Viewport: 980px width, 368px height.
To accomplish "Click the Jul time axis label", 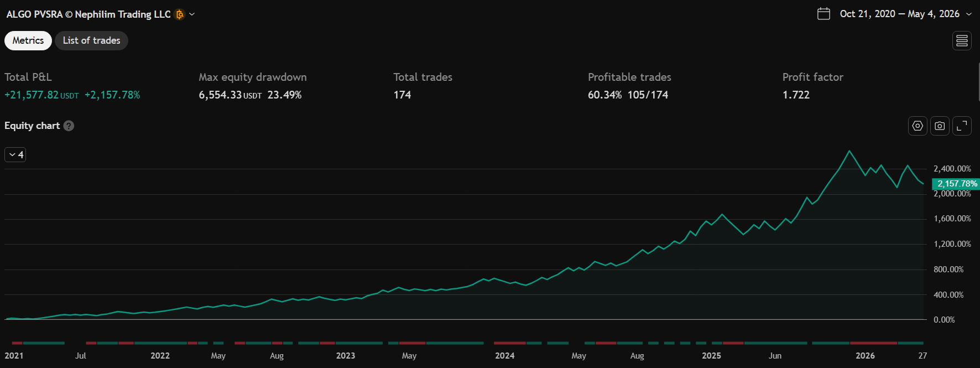I will 81,356.
